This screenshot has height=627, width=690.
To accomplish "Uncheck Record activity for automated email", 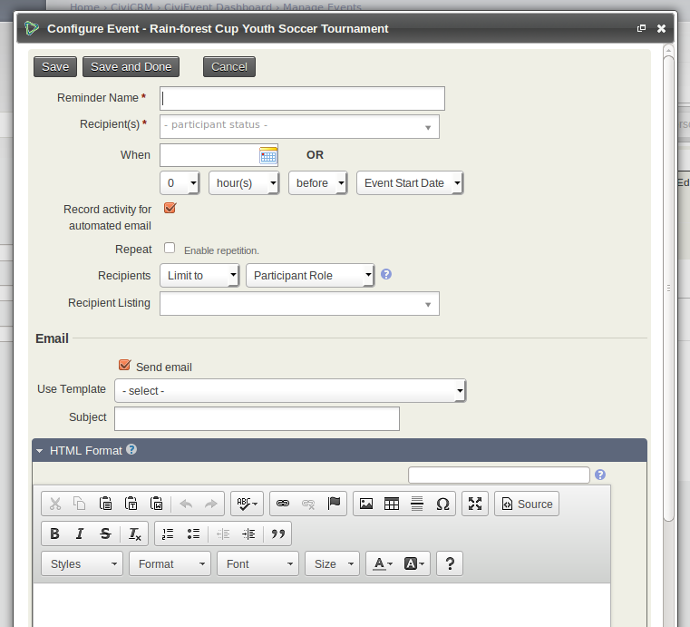I will (x=170, y=208).
